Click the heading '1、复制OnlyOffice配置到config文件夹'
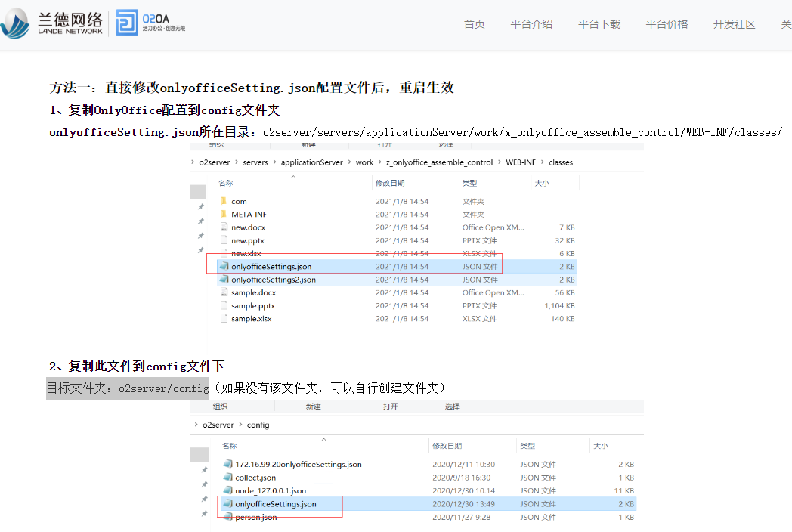This screenshot has width=792, height=532. point(165,110)
